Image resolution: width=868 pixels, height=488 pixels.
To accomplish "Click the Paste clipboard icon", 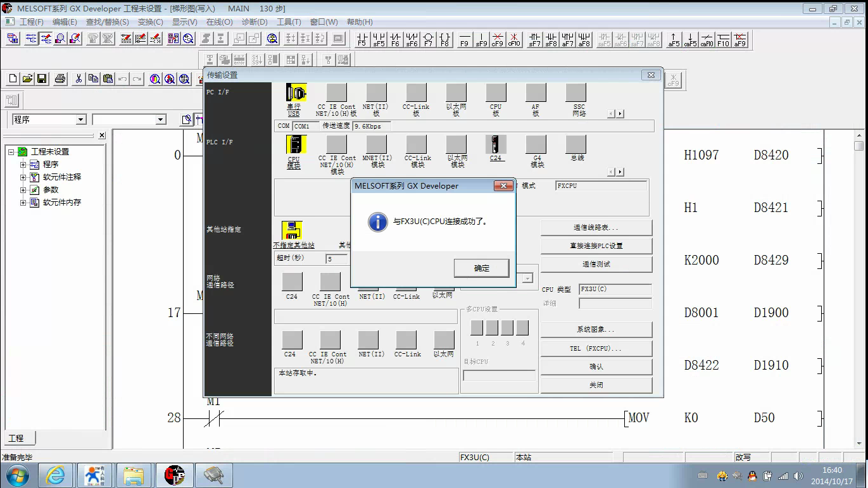I will [x=108, y=79].
